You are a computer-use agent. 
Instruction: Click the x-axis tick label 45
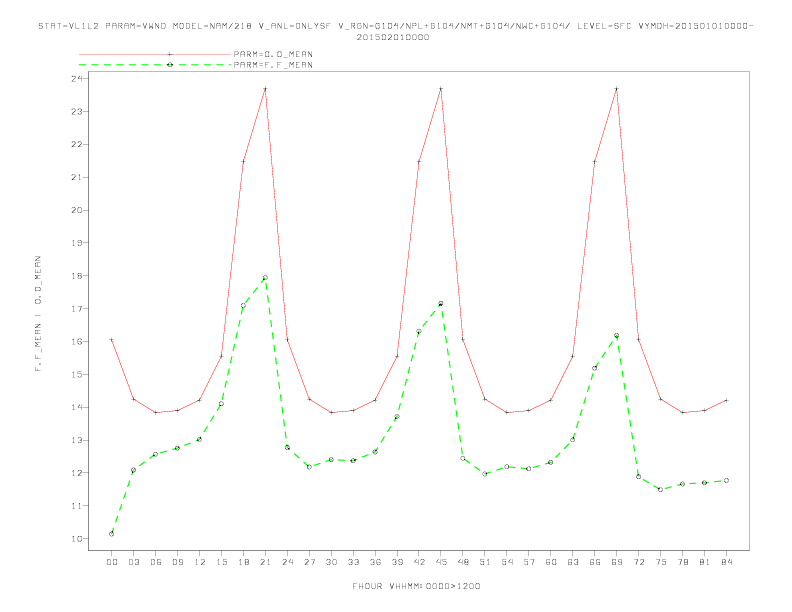[x=441, y=562]
